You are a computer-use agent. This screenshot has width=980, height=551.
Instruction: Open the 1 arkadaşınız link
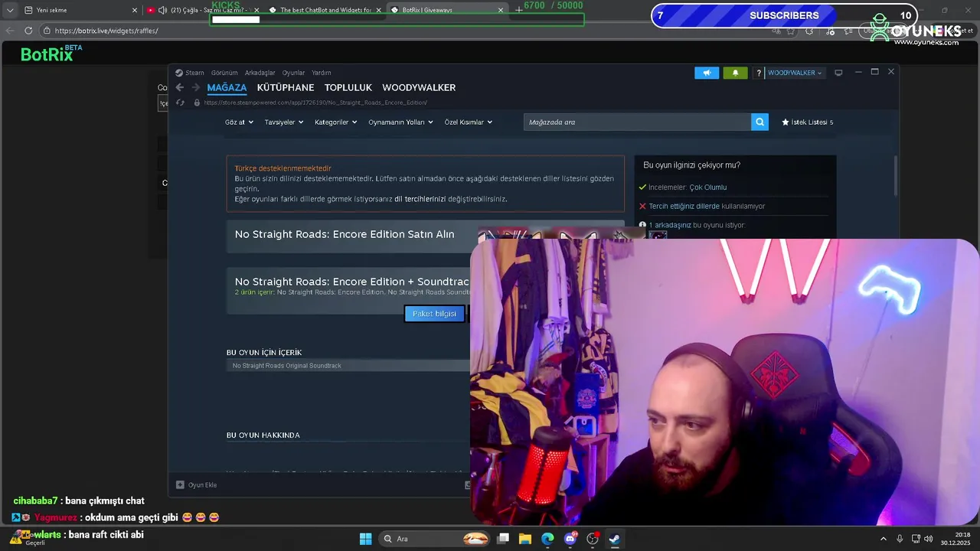tap(670, 225)
